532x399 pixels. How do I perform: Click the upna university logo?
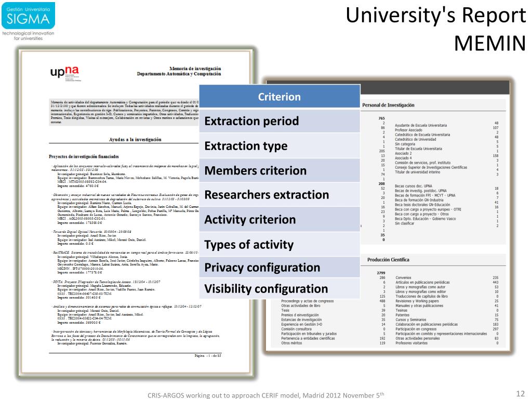tap(65, 73)
